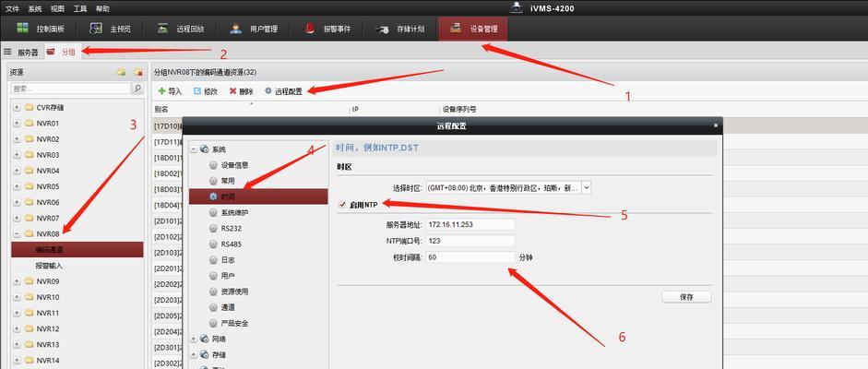Click the RS232 settings icon
868x369 pixels.
point(214,228)
